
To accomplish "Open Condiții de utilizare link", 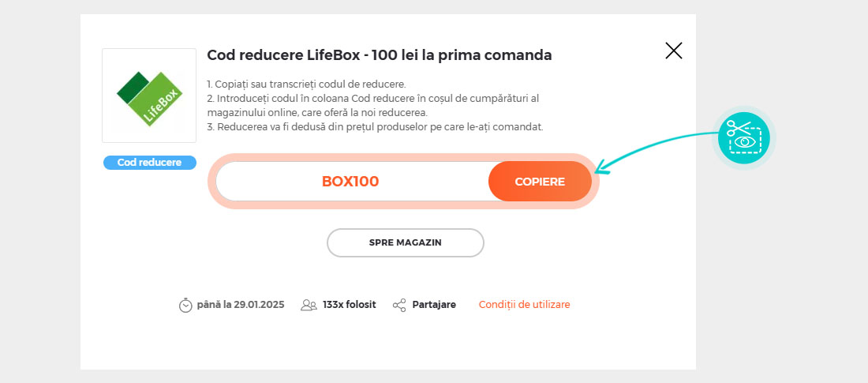I will coord(524,304).
